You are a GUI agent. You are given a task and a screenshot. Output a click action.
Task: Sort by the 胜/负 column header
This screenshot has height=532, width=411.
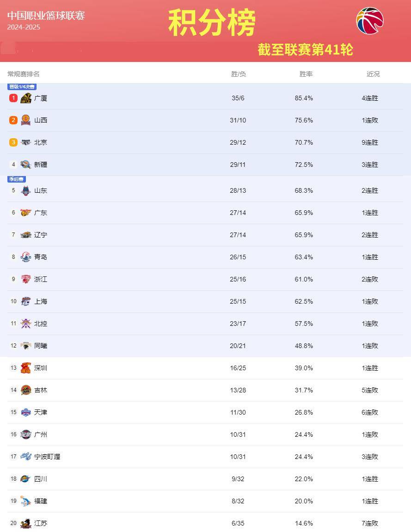239,74
